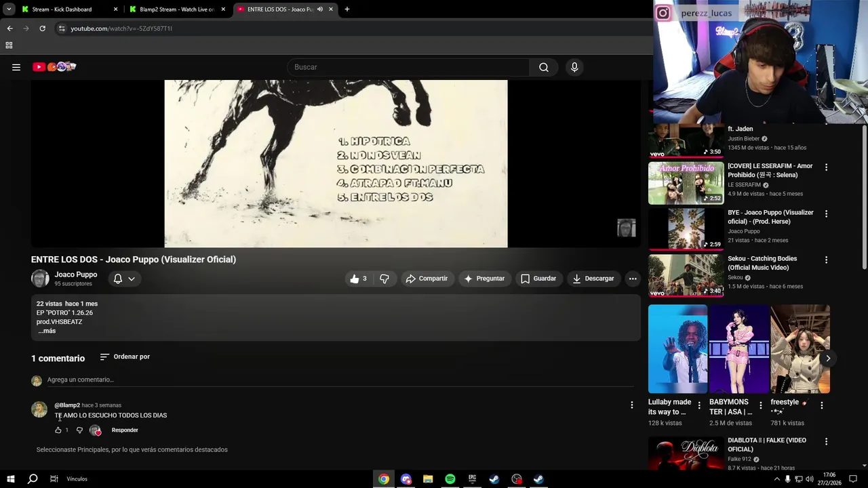Open options for Sekou Catching Bodies video

click(x=826, y=260)
